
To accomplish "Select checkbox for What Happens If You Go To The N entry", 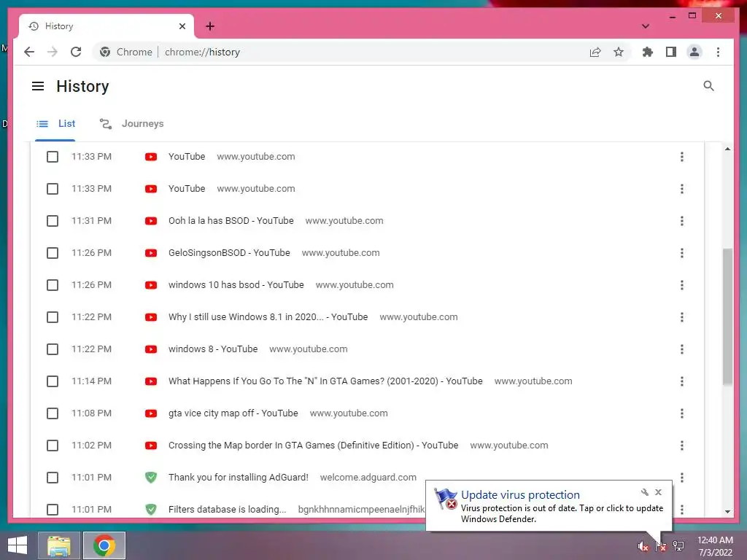I will pyautogui.click(x=53, y=381).
